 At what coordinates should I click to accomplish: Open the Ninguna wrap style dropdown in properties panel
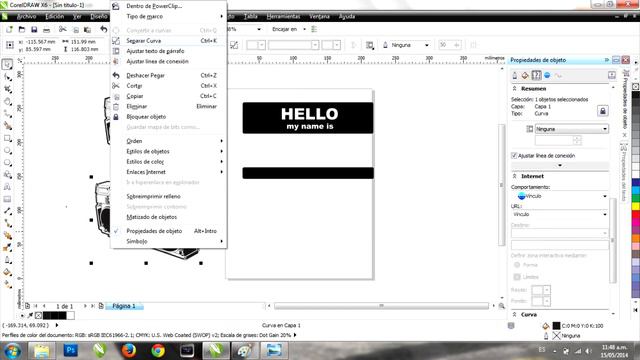point(571,129)
